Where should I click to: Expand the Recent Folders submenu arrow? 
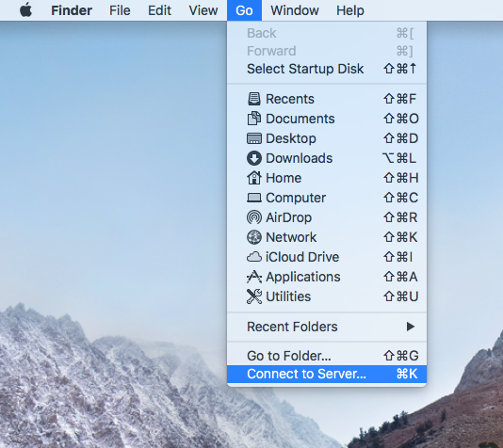coord(411,327)
